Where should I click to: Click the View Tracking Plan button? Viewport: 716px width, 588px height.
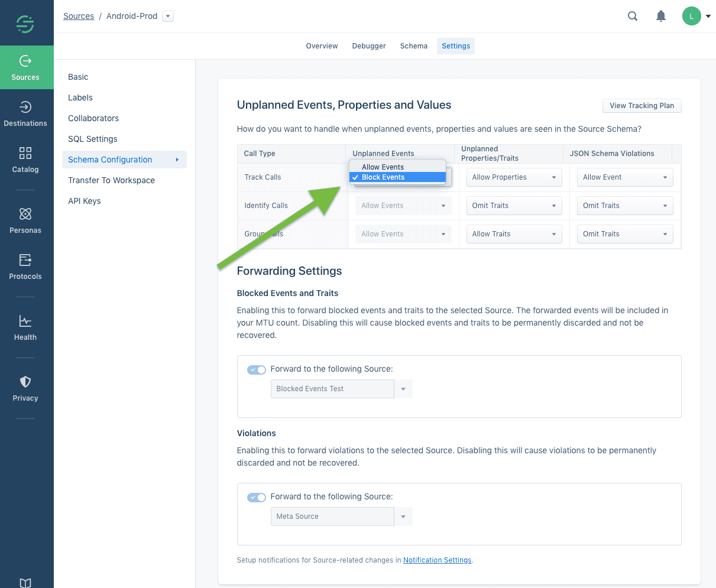click(642, 105)
